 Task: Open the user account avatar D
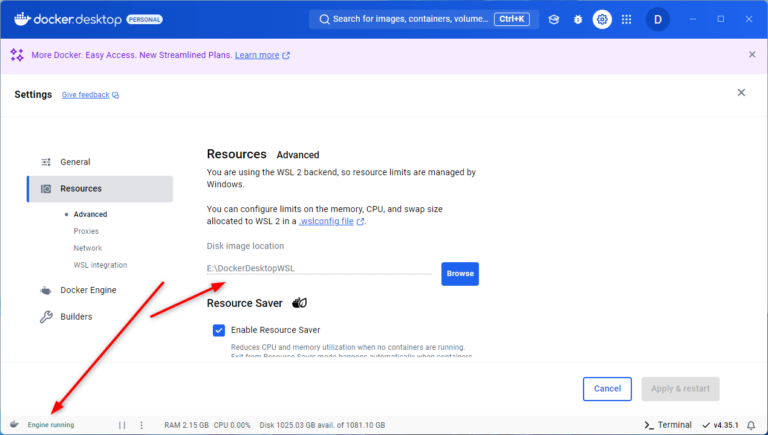click(657, 19)
